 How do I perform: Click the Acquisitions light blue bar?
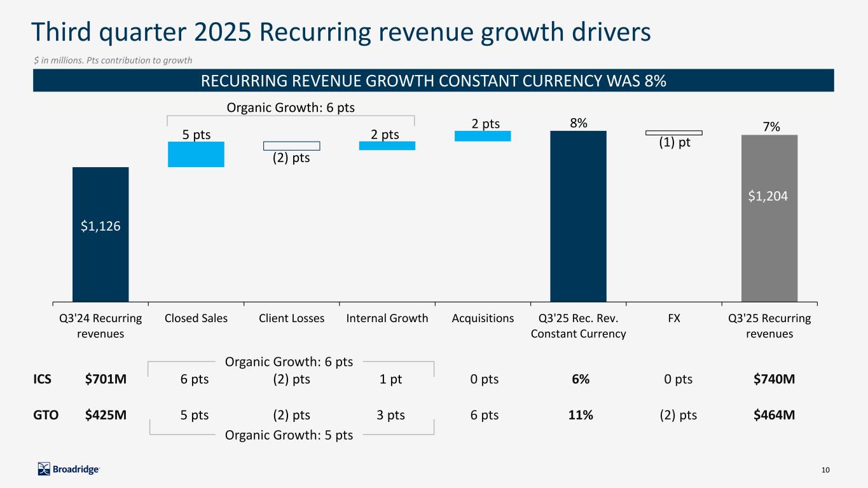click(x=483, y=136)
